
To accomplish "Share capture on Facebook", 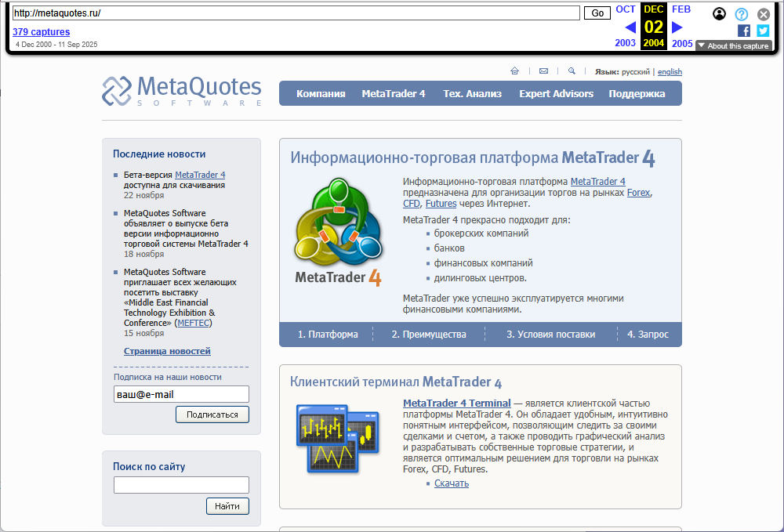I will [x=744, y=31].
